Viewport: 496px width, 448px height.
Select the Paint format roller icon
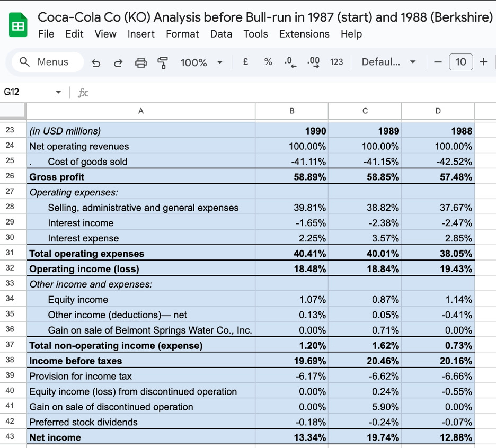[x=163, y=62]
